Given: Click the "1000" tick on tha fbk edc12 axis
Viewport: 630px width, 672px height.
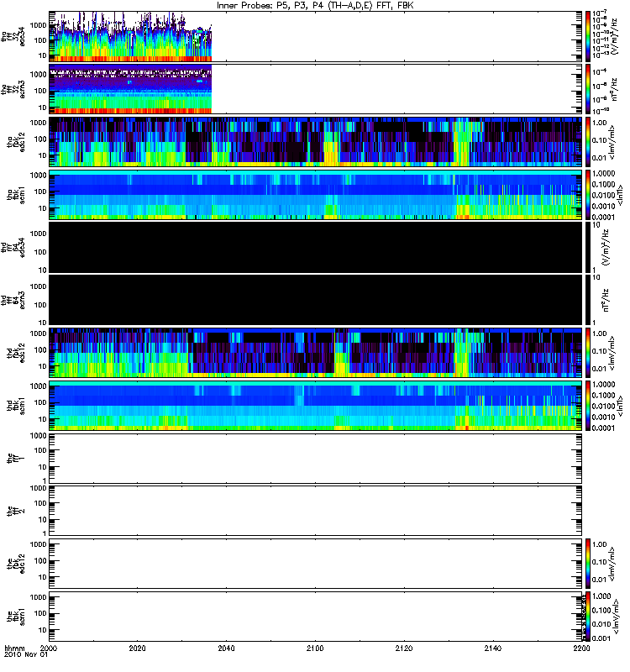Looking at the screenshot, I should coord(39,123).
